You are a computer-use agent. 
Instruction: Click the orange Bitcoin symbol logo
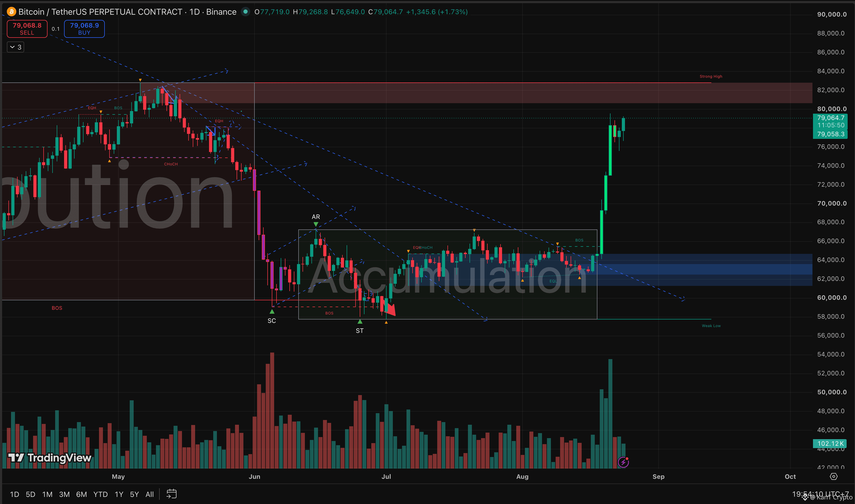coord(12,12)
